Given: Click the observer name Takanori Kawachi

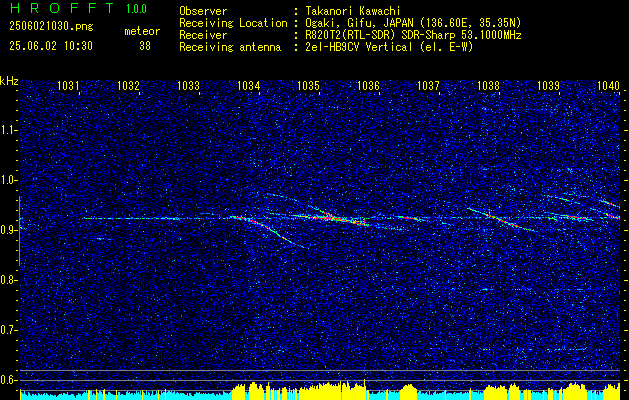Looking at the screenshot, I should [353, 11].
